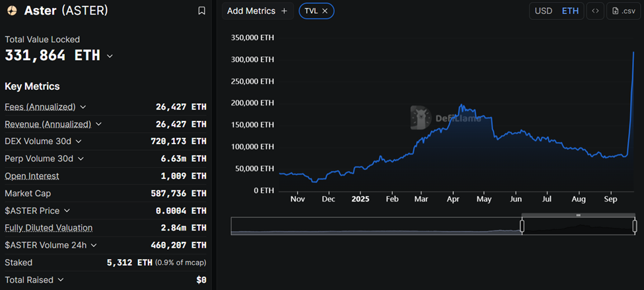Click the right handle of range slider
The height and width of the screenshot is (290, 644).
pos(635,226)
